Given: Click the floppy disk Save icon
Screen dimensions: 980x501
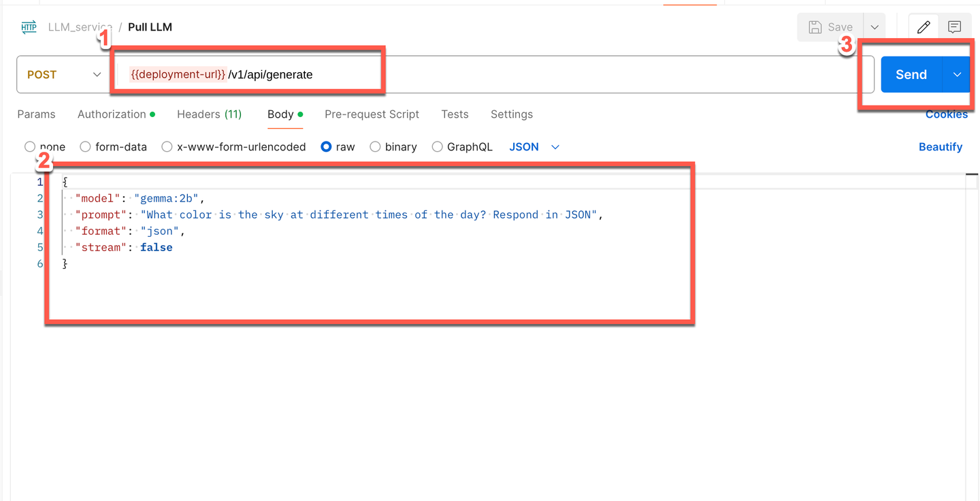Looking at the screenshot, I should 815,27.
